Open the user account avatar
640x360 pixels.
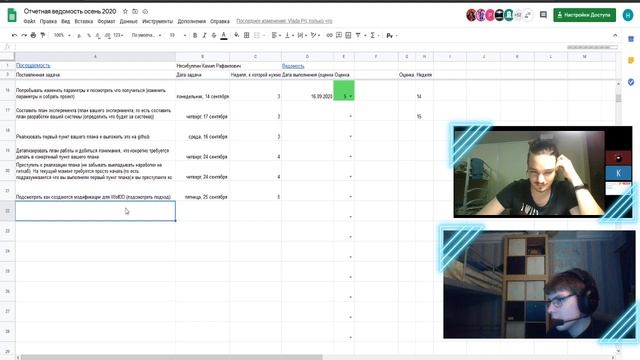pyautogui.click(x=628, y=15)
